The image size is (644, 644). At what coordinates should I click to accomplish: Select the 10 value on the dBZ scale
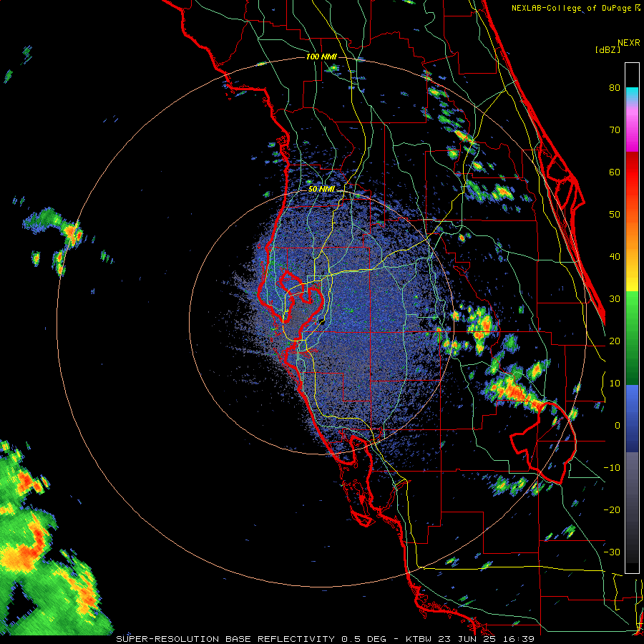[x=615, y=384]
